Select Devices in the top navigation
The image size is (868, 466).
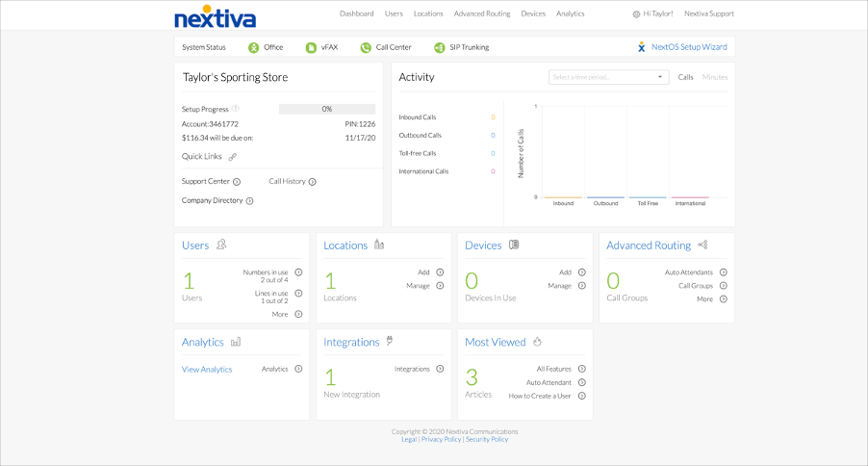coord(532,13)
